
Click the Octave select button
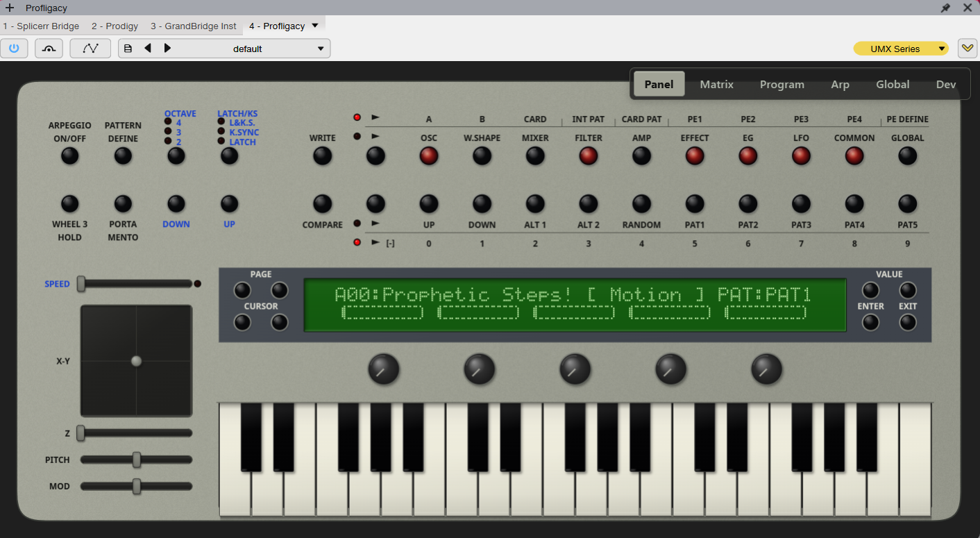tap(176, 156)
